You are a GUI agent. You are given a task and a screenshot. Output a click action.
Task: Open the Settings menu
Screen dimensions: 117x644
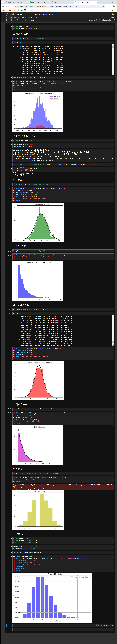pos(30,18)
